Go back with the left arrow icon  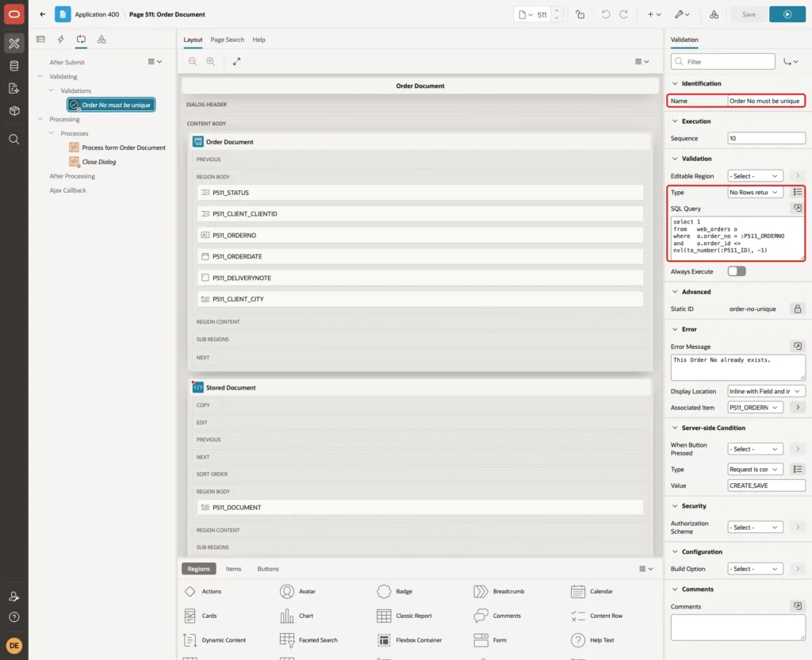[x=43, y=14]
